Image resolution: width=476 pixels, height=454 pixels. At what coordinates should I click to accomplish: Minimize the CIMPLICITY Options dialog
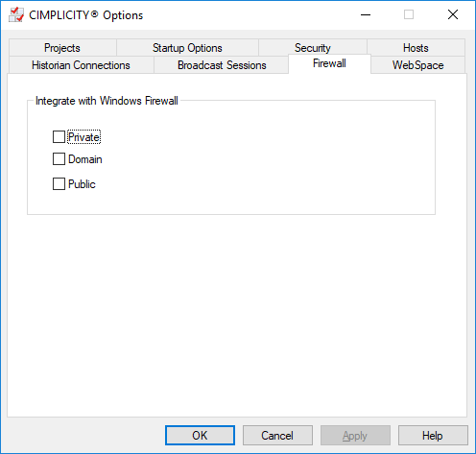pyautogui.click(x=366, y=14)
